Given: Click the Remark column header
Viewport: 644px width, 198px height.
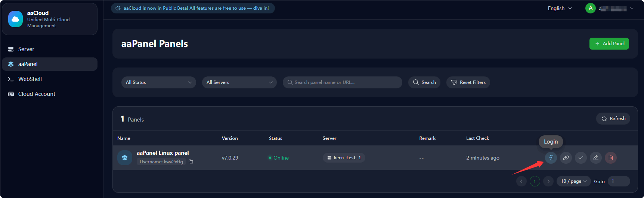Looking at the screenshot, I should pos(427,138).
